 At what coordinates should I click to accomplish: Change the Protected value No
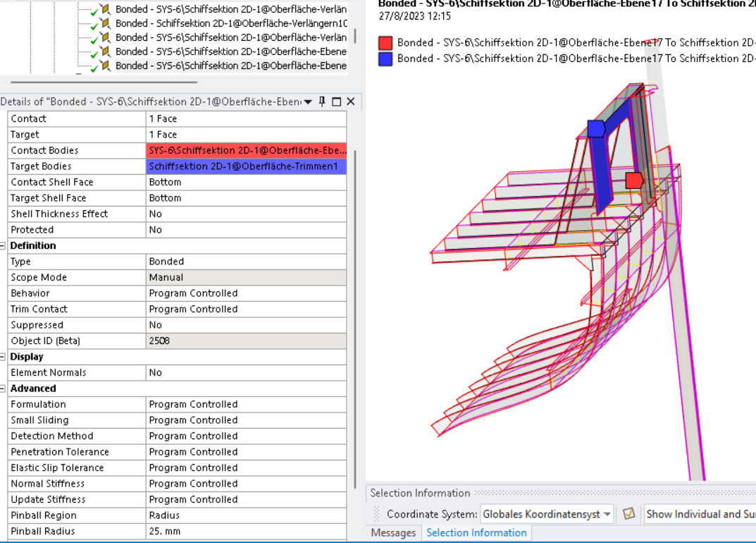point(247,230)
